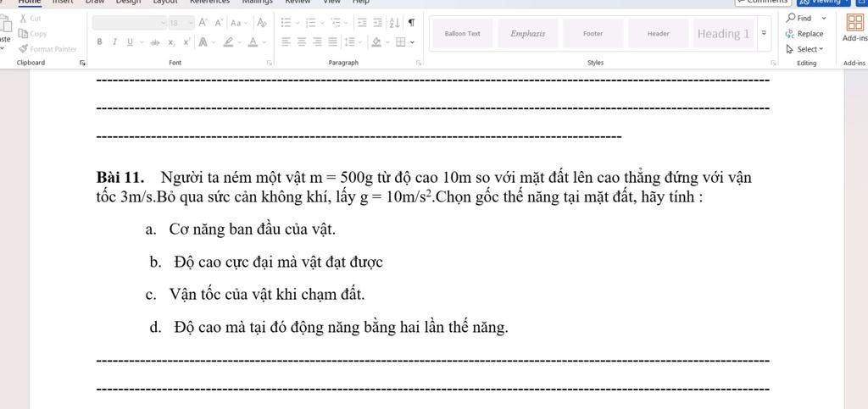Click the Shading paint bucket icon

376,42
